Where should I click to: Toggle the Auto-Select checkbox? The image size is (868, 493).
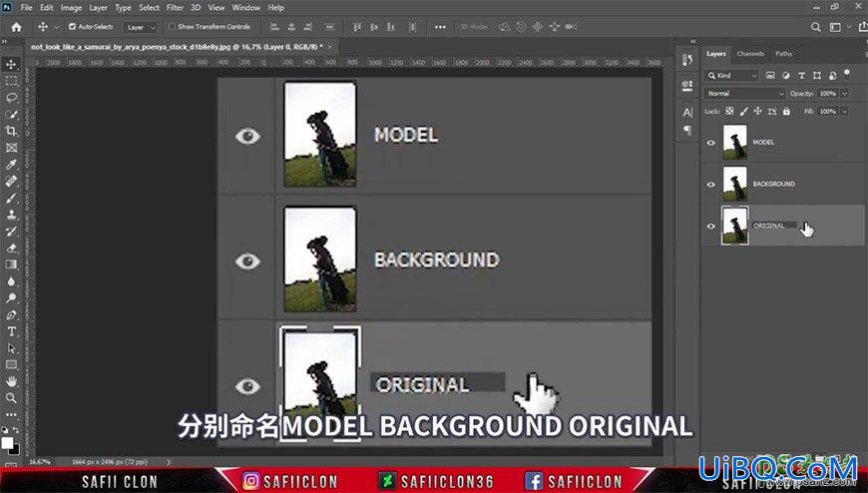(72, 27)
